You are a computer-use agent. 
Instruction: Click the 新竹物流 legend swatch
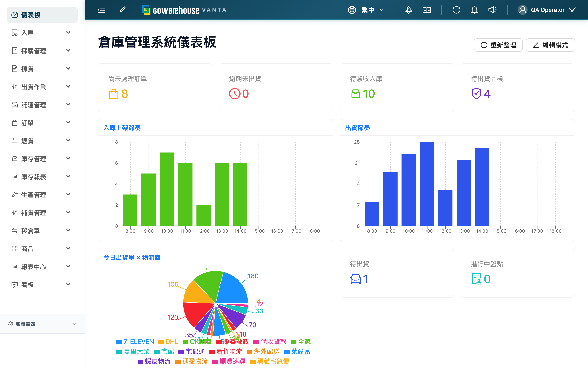point(212,352)
